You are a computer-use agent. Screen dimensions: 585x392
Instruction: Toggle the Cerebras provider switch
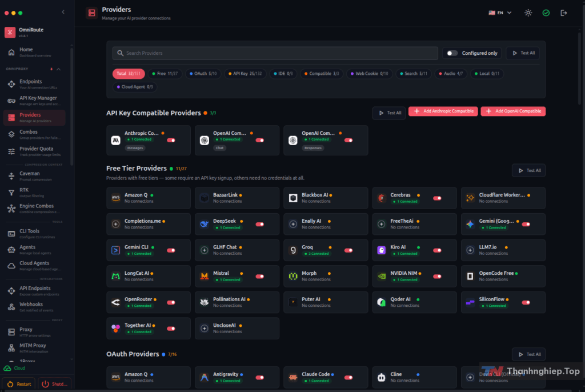437,198
